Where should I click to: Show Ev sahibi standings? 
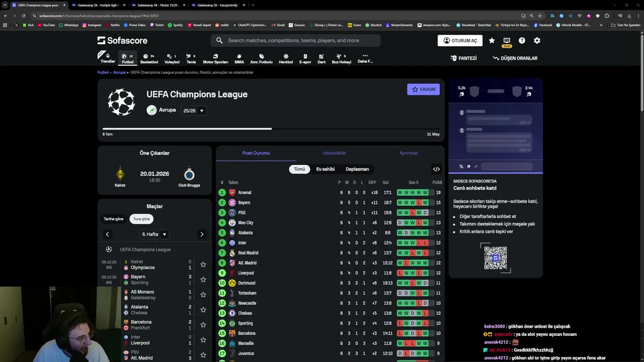325,169
